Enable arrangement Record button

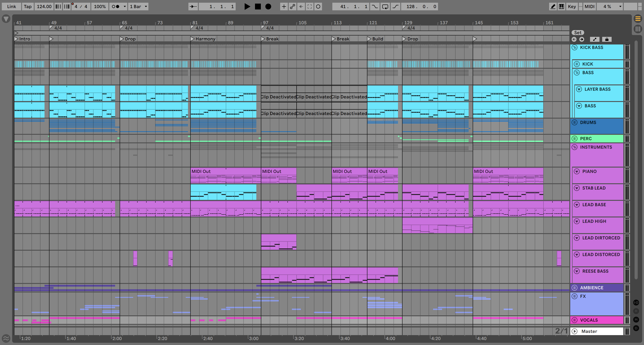(268, 7)
